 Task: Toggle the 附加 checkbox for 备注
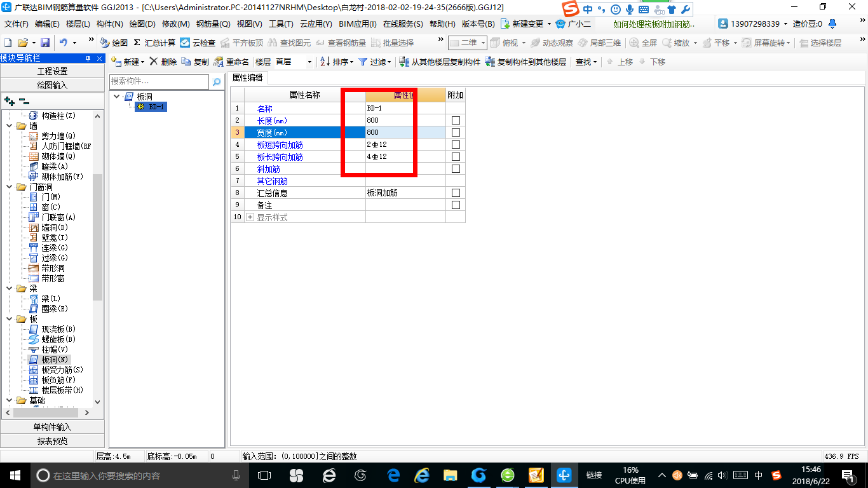point(456,205)
